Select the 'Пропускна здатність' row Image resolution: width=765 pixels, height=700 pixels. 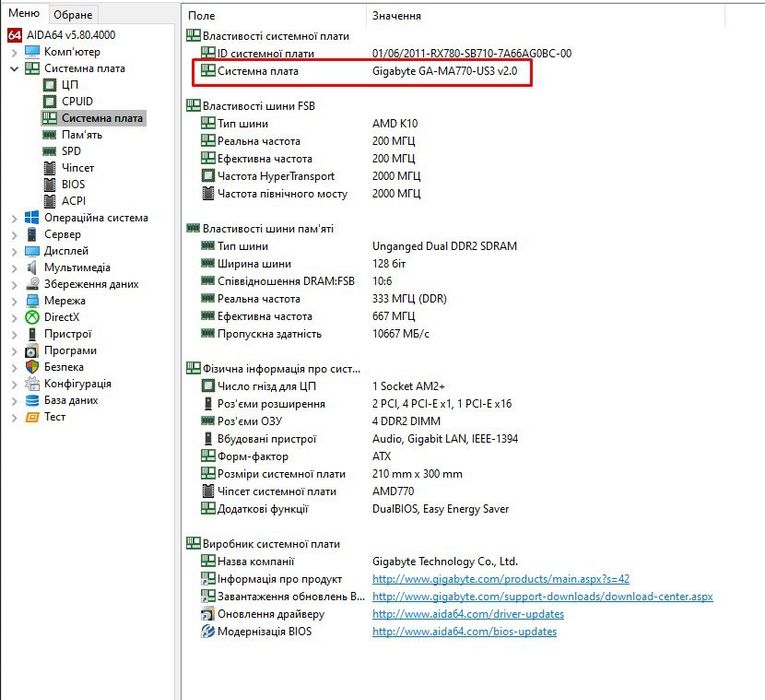point(315,334)
